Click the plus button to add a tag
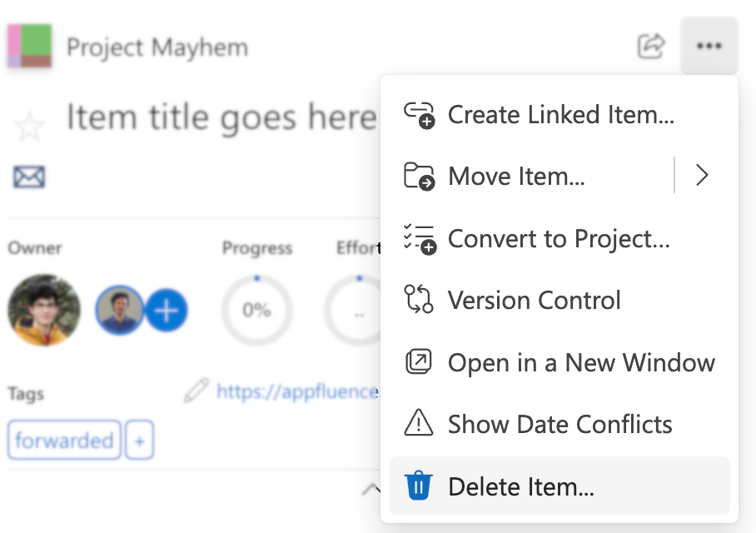 point(138,440)
